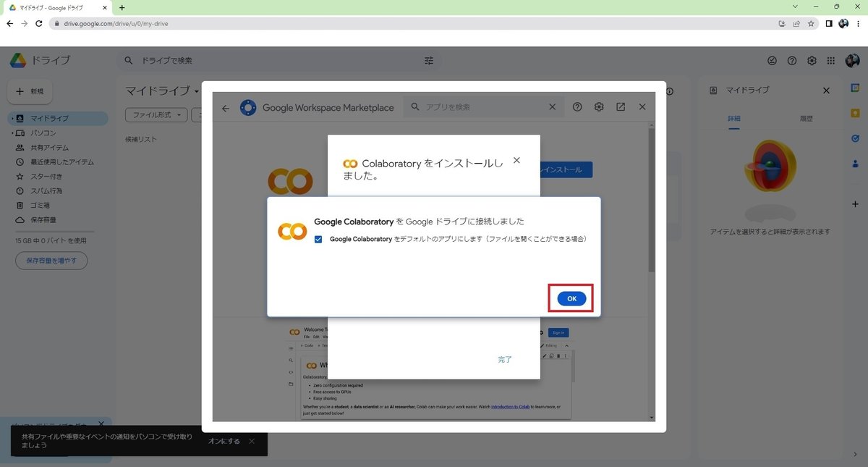Open Google Tasks side panel
The width and height of the screenshot is (868, 467).
[856, 138]
